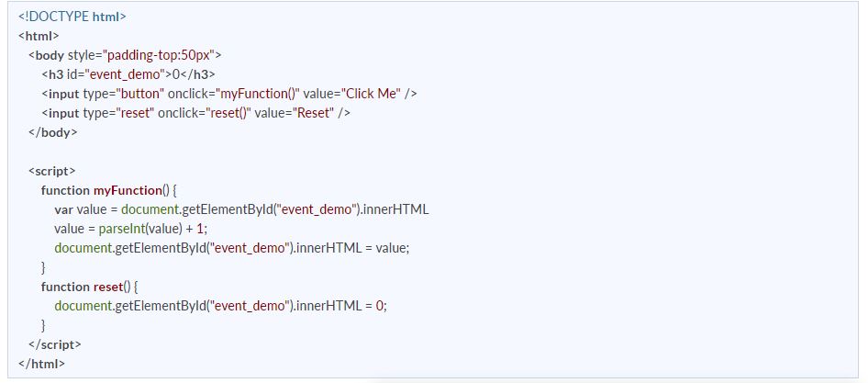Image resolution: width=868 pixels, height=383 pixels.
Task: Click the opening html tag
Action: [39, 36]
